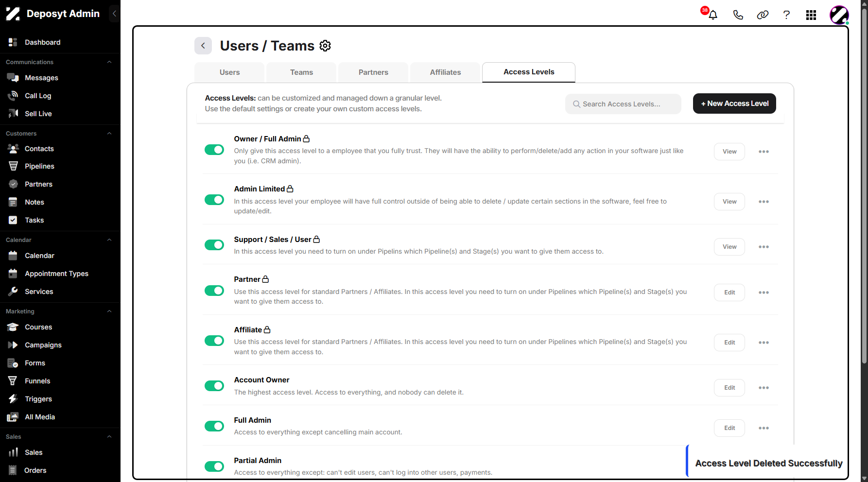Open the user profile avatar

pos(839,15)
